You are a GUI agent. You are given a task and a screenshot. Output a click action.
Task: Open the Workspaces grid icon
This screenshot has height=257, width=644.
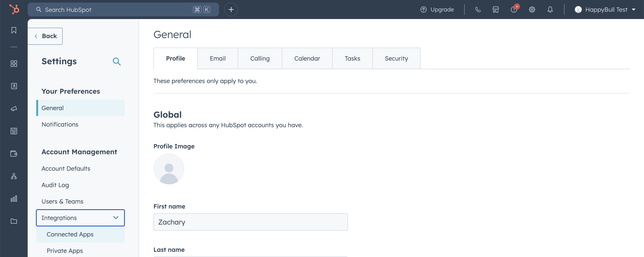[x=14, y=64]
